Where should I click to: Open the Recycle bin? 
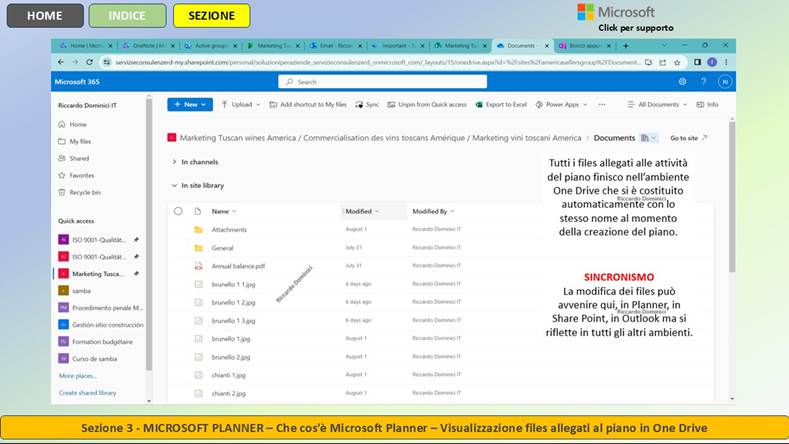tap(80, 192)
